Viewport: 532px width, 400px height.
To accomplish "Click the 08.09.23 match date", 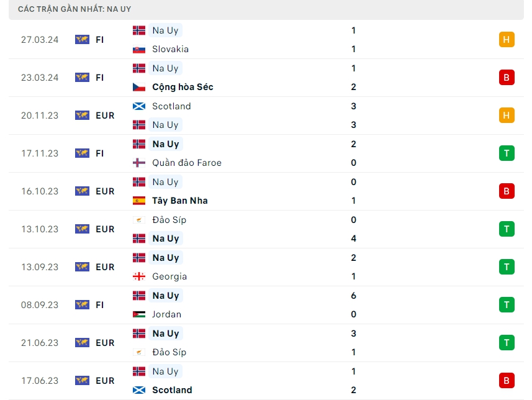I will (40, 305).
